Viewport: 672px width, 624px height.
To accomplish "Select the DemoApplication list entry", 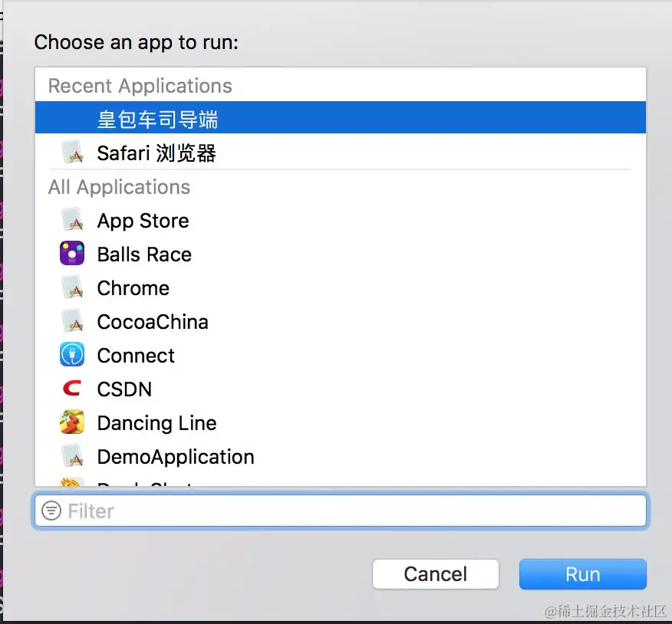I will (341, 457).
